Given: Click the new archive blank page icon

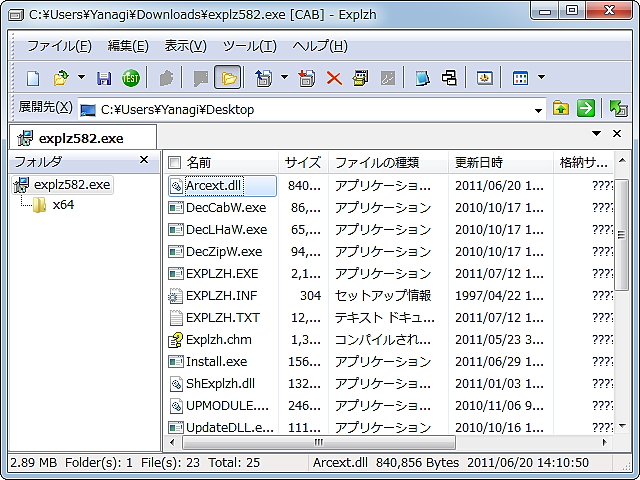Looking at the screenshot, I should tap(33, 78).
